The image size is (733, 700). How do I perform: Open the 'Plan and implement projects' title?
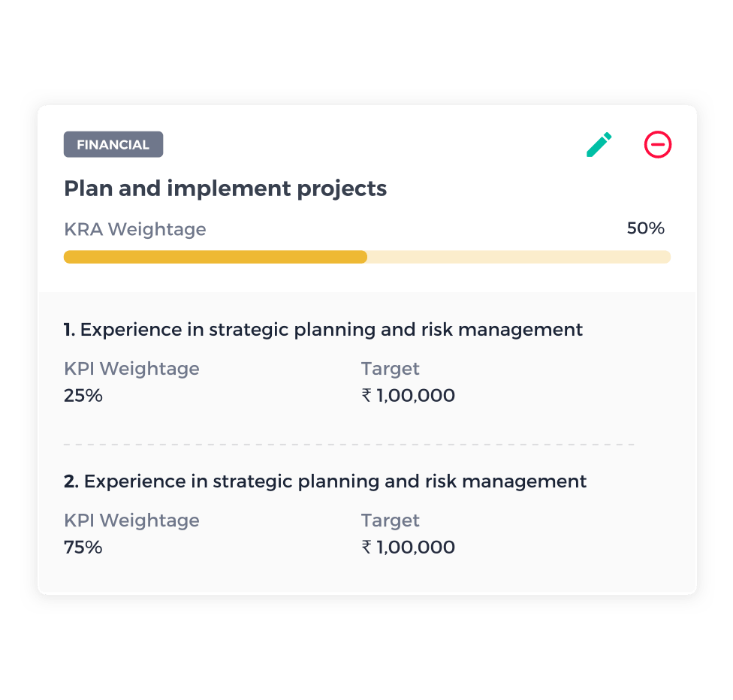coord(225,189)
